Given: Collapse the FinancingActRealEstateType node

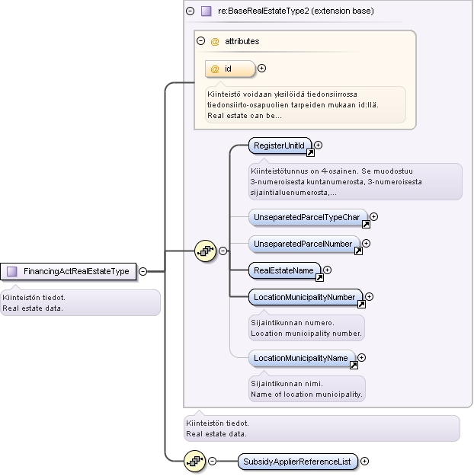Looking at the screenshot, I should pyautogui.click(x=143, y=271).
